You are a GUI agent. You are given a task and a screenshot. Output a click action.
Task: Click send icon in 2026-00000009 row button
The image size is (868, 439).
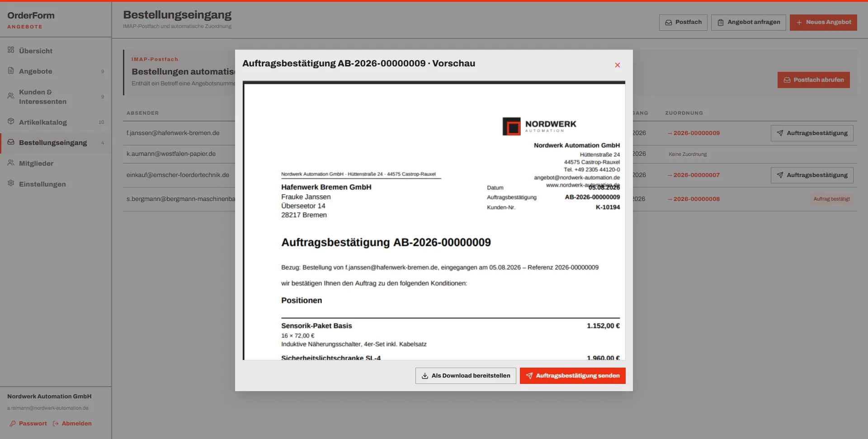tap(780, 133)
